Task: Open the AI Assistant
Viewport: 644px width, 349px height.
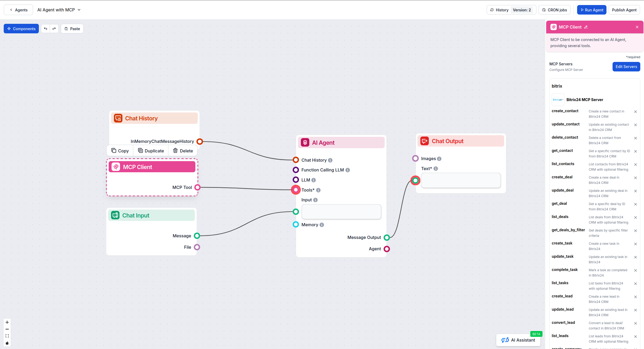Action: click(x=518, y=340)
